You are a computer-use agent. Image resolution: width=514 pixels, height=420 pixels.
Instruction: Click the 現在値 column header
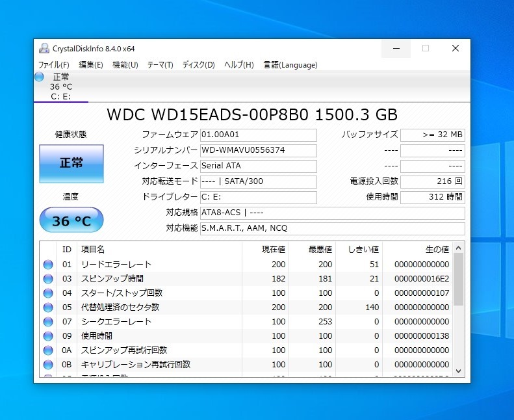tap(265, 250)
